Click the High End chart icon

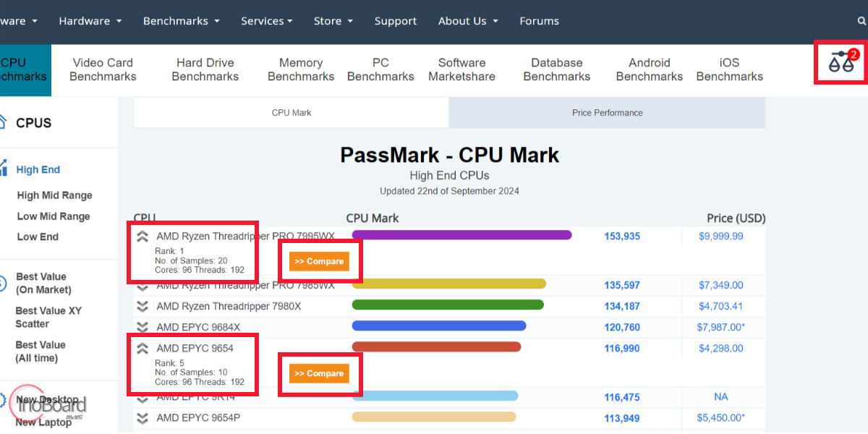(x=3, y=169)
